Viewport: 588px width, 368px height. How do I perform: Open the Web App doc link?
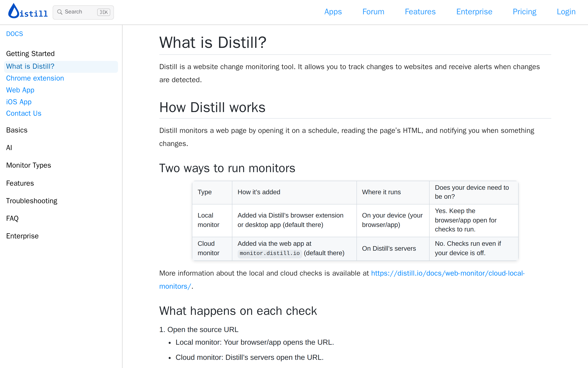coord(20,90)
